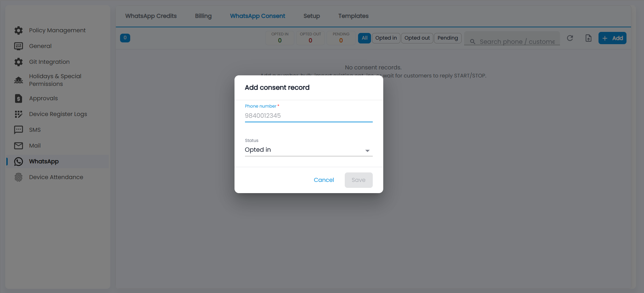
Task: Click the Device Register Logs icon
Action: [19, 114]
